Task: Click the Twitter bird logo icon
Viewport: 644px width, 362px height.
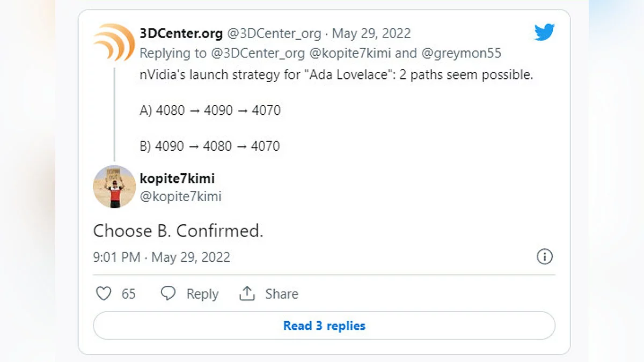Action: point(544,33)
